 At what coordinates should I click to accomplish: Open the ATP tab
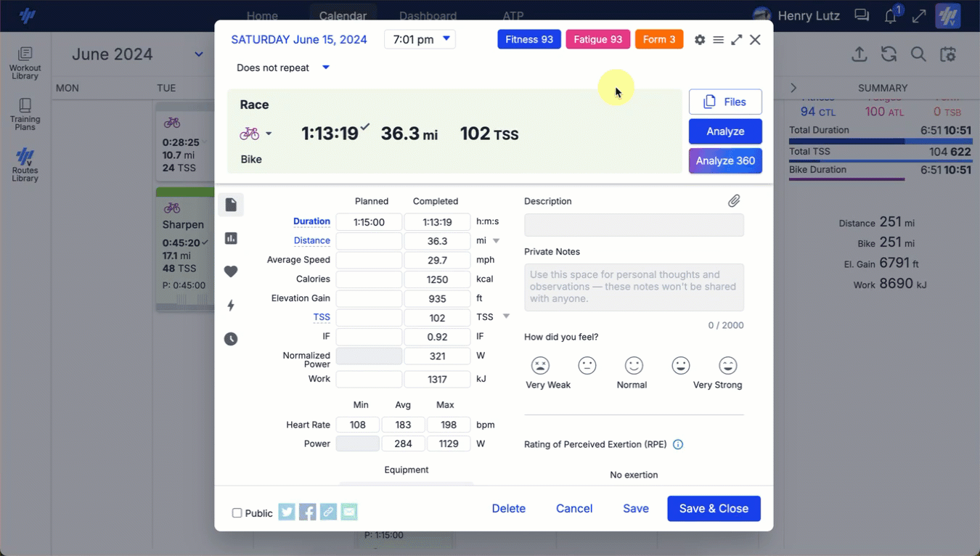click(513, 16)
